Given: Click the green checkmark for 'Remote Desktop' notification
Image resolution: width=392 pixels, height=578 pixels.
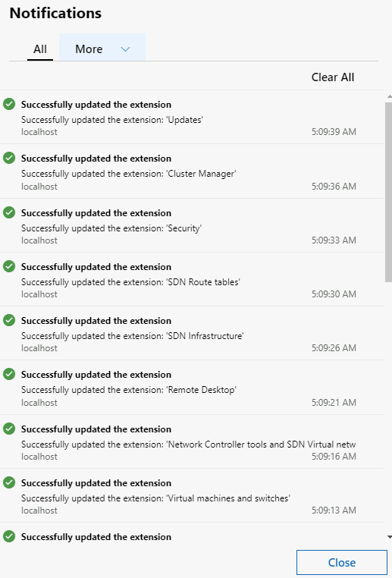Looking at the screenshot, I should tap(9, 374).
